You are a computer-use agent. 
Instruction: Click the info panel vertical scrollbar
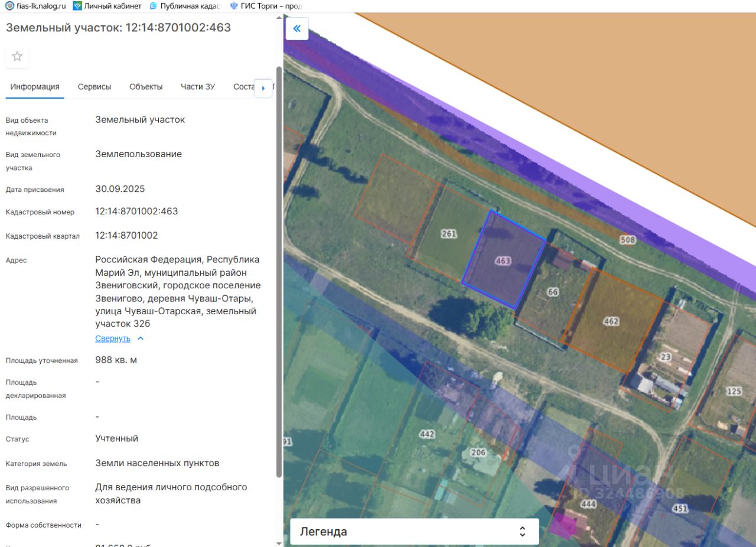(x=279, y=272)
